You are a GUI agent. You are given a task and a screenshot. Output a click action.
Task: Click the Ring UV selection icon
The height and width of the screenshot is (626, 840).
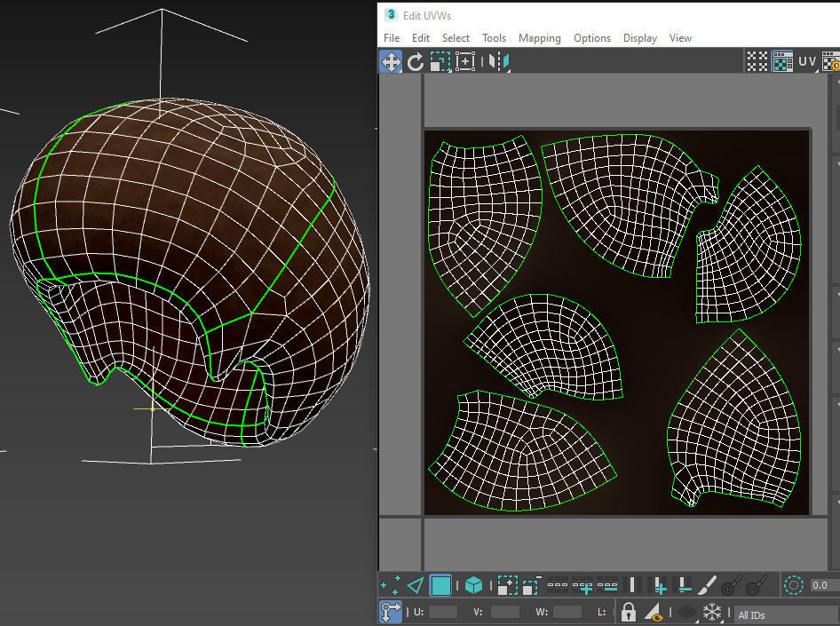pos(632,585)
